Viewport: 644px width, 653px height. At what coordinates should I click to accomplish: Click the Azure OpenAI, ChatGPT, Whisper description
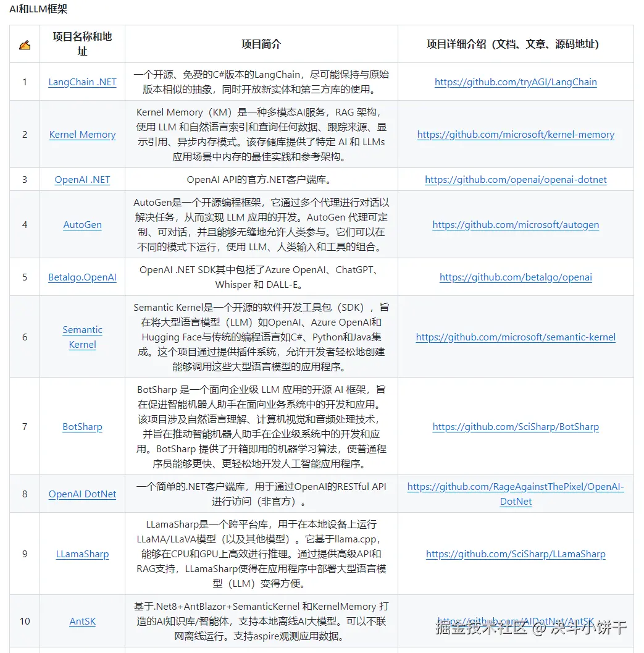click(x=261, y=277)
